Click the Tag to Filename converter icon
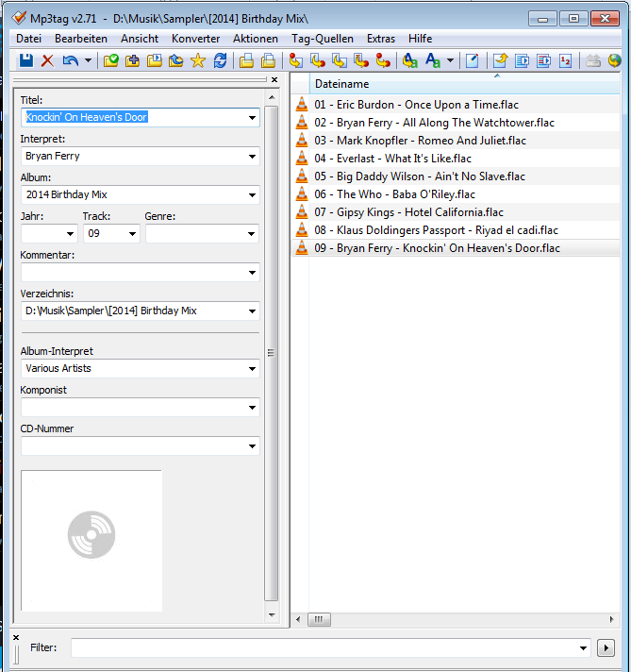Image resolution: width=631 pixels, height=672 pixels. [295, 60]
